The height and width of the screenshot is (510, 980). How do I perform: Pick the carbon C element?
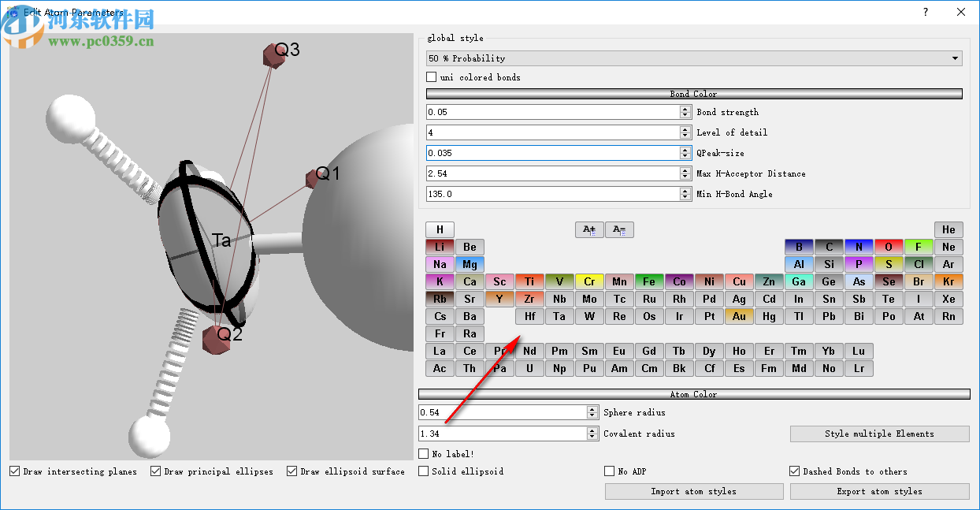pos(829,247)
